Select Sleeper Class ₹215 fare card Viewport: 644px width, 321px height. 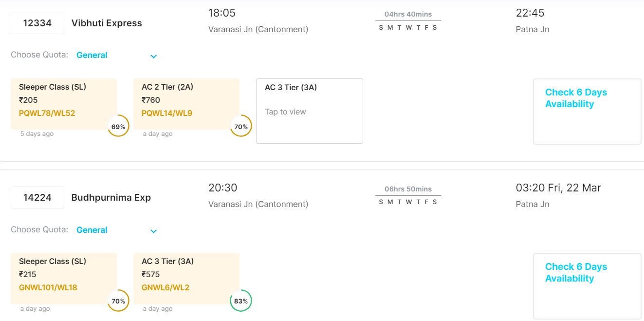tap(63, 278)
